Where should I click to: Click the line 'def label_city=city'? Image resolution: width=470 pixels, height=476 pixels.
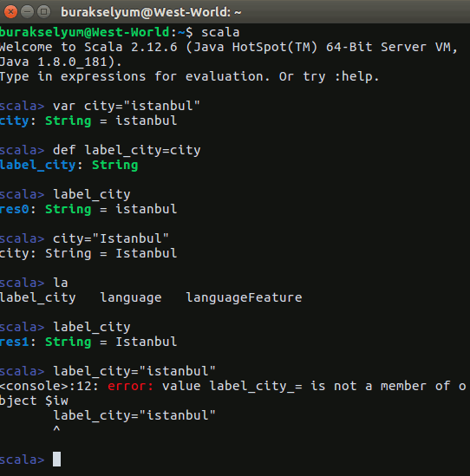click(101, 150)
